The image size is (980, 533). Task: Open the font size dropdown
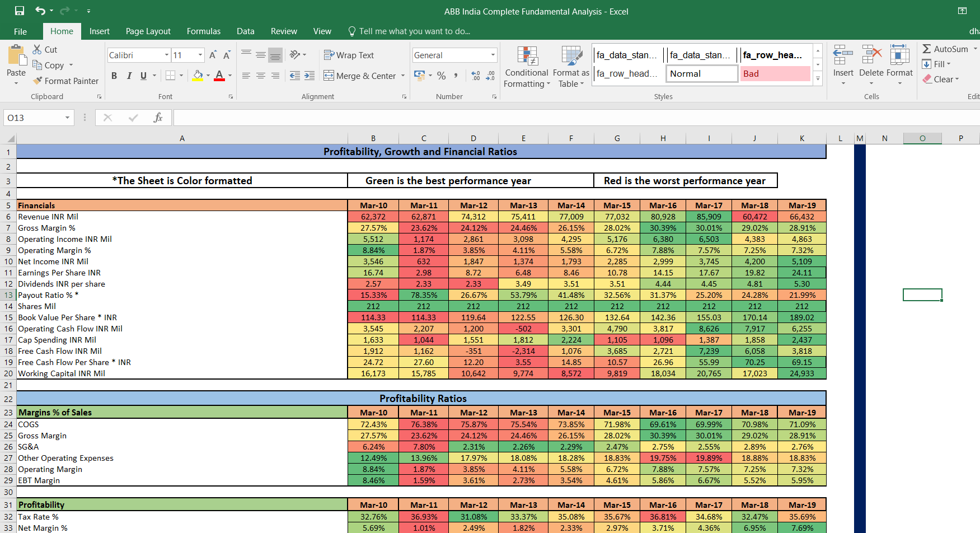pyautogui.click(x=200, y=55)
